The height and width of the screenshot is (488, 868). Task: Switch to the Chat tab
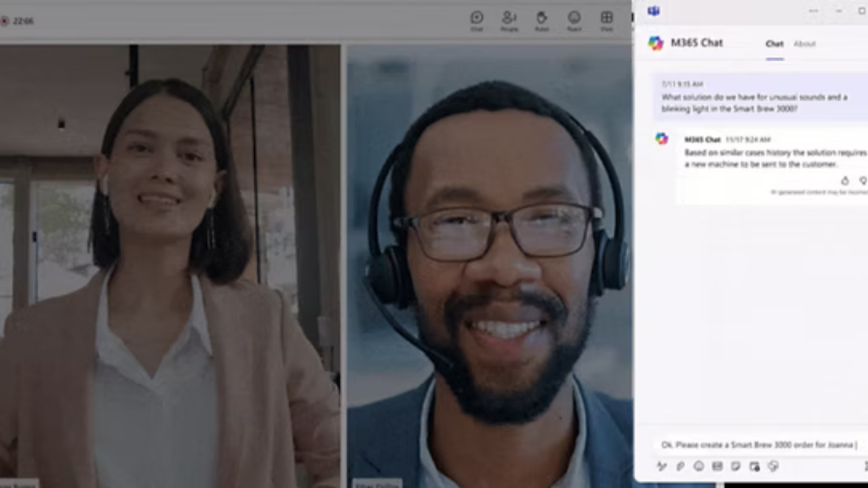(x=774, y=44)
